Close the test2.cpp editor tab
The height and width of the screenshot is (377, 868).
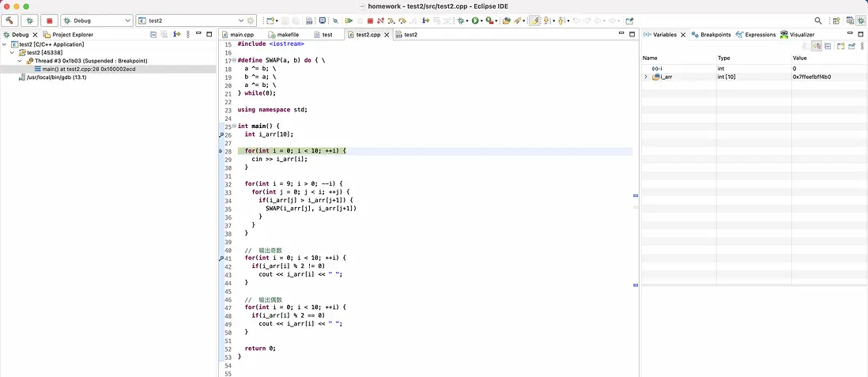pyautogui.click(x=387, y=35)
